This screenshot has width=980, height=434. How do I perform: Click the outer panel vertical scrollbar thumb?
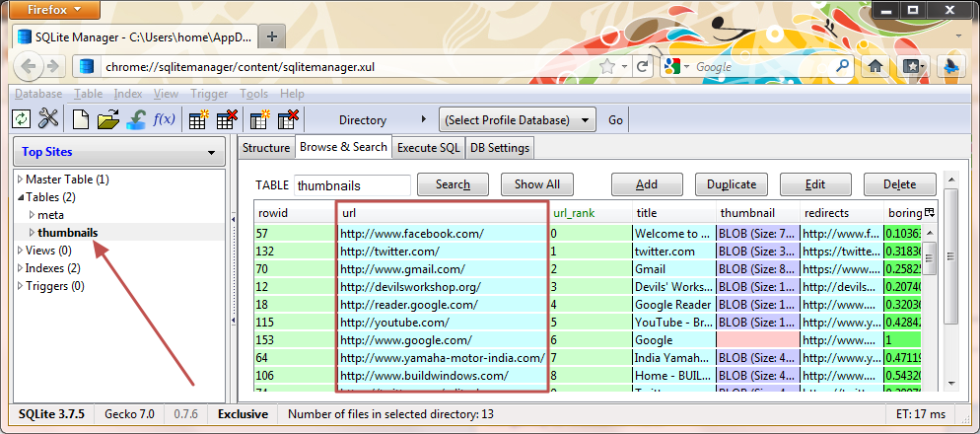point(950,256)
